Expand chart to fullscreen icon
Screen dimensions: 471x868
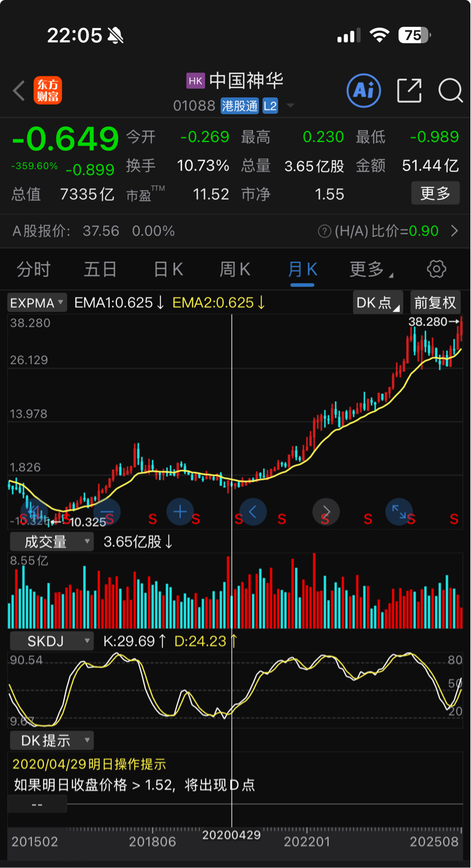tap(399, 511)
